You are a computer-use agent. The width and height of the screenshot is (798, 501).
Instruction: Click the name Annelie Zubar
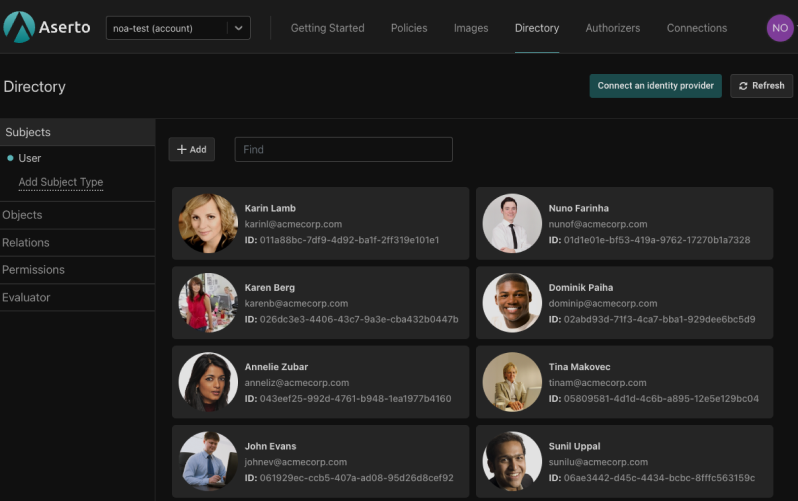point(276,367)
